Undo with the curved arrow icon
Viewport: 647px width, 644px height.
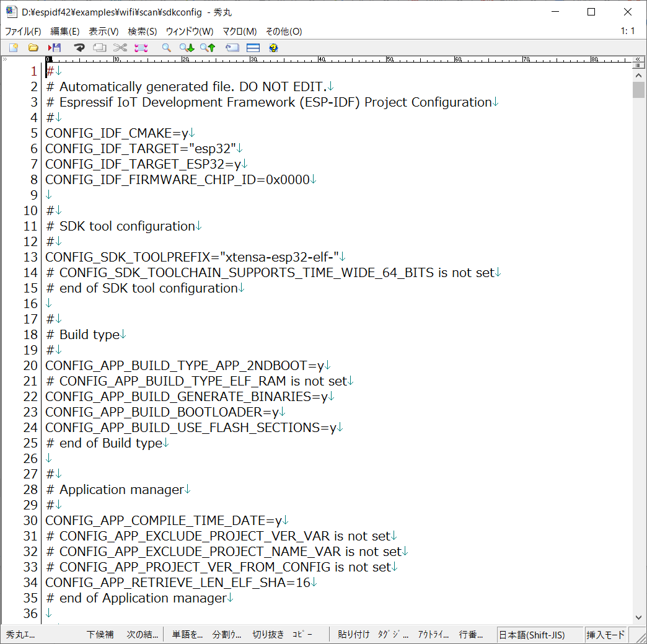tap(79, 48)
